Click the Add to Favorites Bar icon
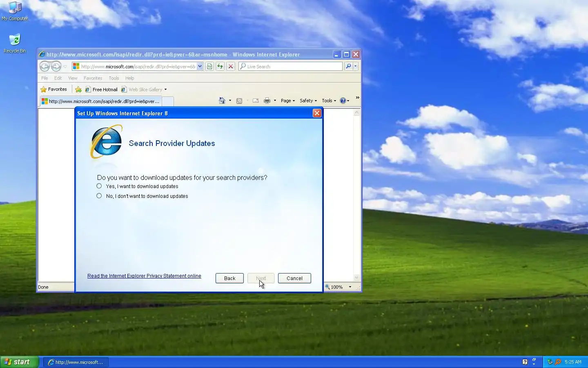 click(78, 89)
